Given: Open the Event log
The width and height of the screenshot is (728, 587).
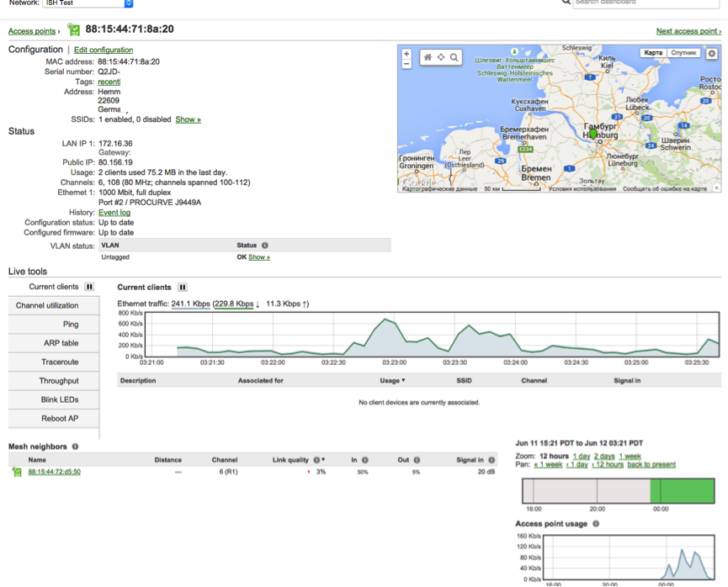Looking at the screenshot, I should 114,213.
